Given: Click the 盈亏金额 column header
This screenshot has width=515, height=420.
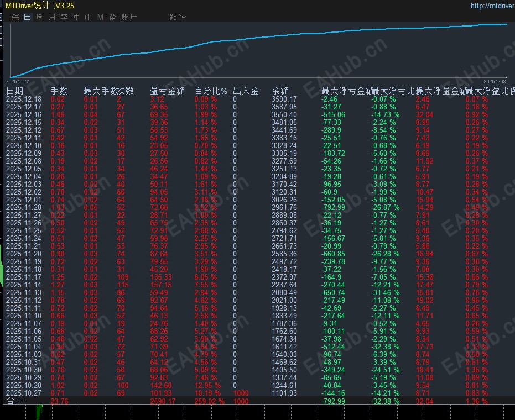Looking at the screenshot, I should [x=168, y=91].
